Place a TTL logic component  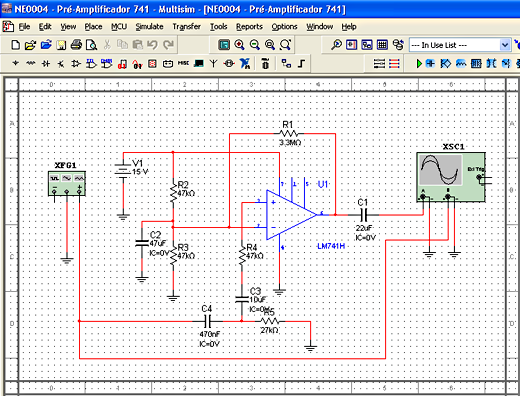pyautogui.click(x=91, y=63)
